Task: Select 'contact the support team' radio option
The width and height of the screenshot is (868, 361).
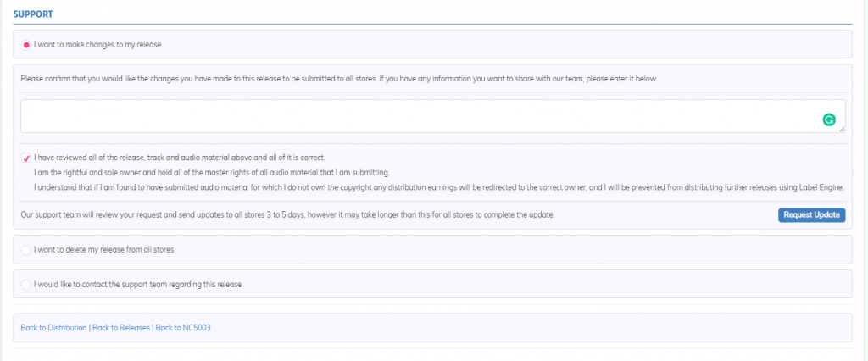Action: coord(26,285)
